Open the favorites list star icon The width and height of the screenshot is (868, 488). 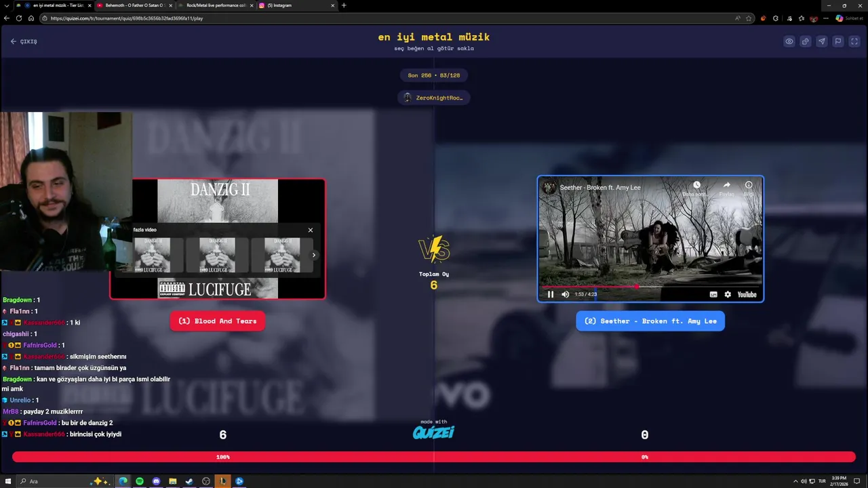801,18
